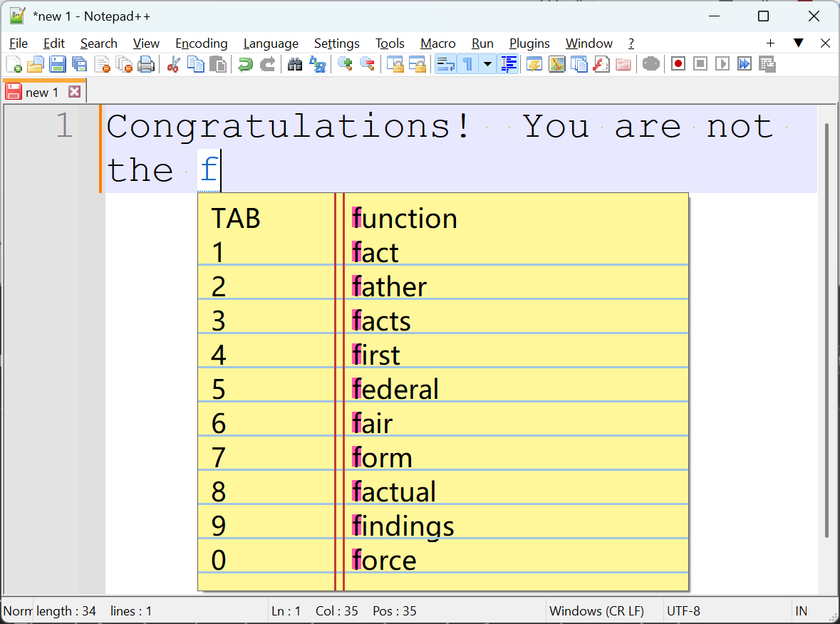Toggle the indent guide toolbar button
The image size is (840, 624).
point(509,64)
